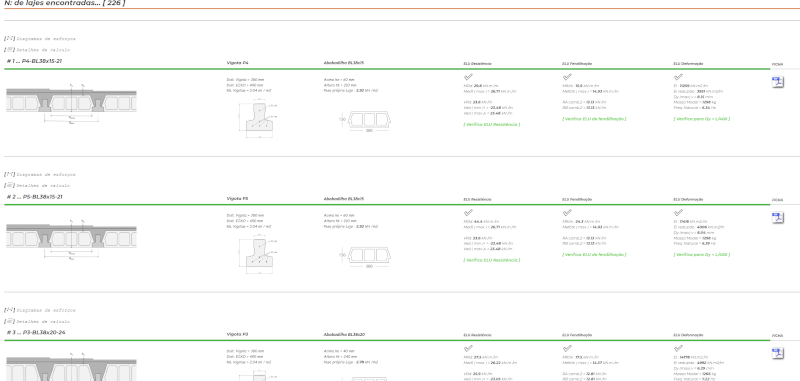Expand Diagramas de esforços for slab #3
Screen dimensions: 800x381
point(46,310)
